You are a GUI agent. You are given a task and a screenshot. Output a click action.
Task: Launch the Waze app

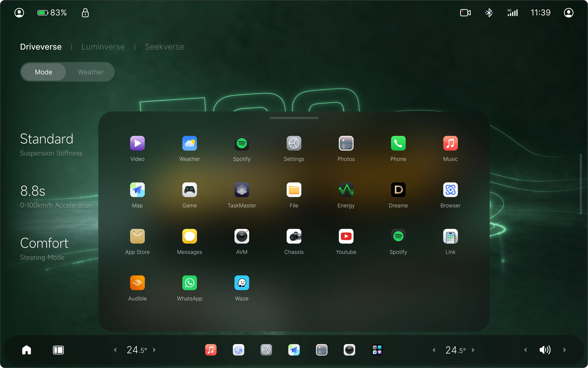coord(242,283)
